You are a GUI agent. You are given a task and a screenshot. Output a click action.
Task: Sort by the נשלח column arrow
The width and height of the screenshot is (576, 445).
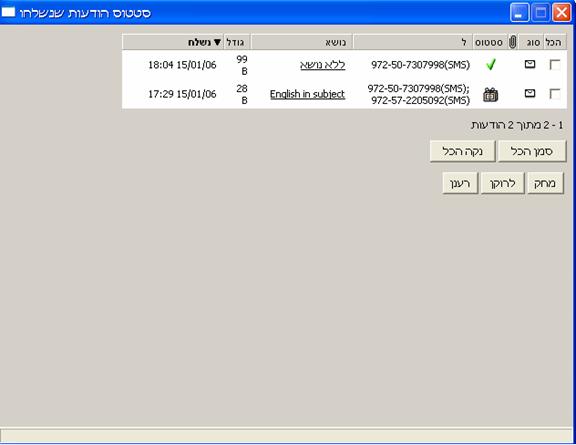pos(217,43)
